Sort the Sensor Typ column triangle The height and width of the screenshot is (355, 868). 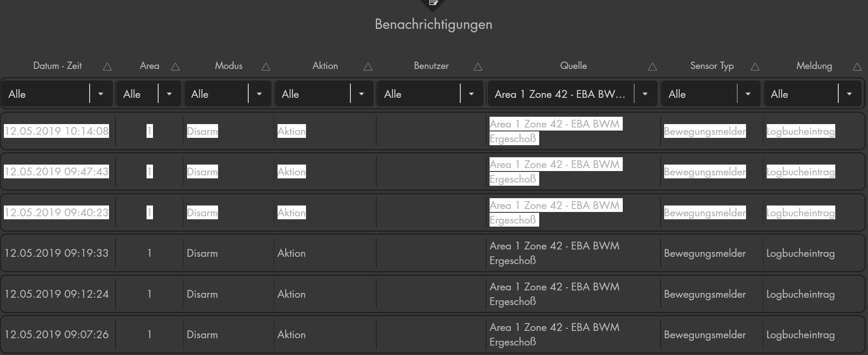pyautogui.click(x=755, y=67)
